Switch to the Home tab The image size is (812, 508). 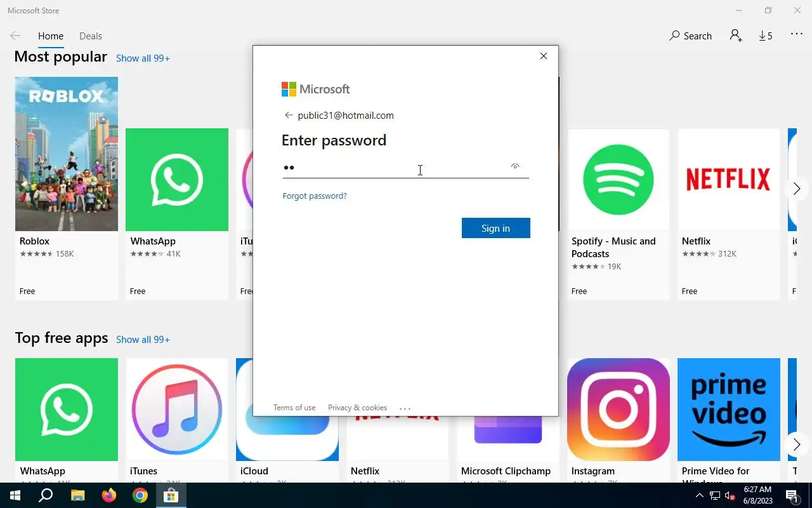tap(51, 36)
